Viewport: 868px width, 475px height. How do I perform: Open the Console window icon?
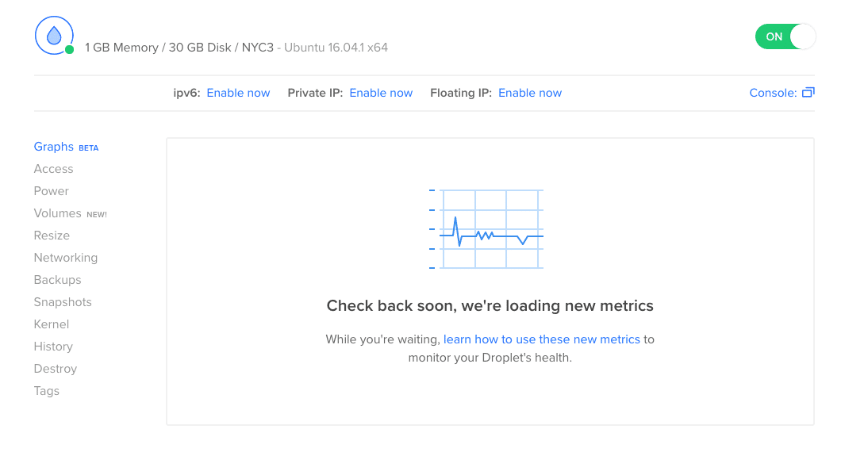(808, 93)
